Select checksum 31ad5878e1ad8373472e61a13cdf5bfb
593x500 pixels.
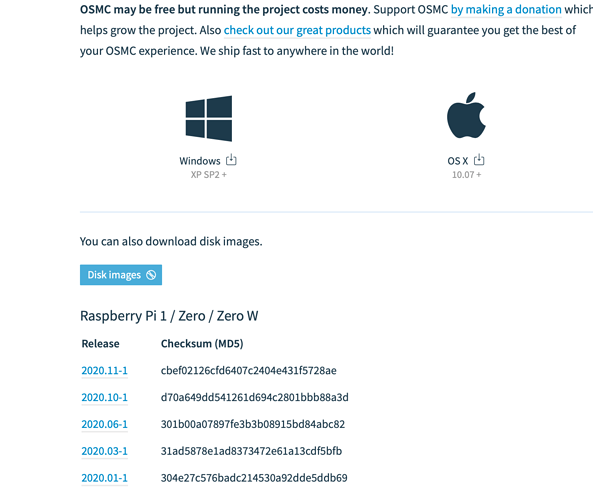(251, 451)
